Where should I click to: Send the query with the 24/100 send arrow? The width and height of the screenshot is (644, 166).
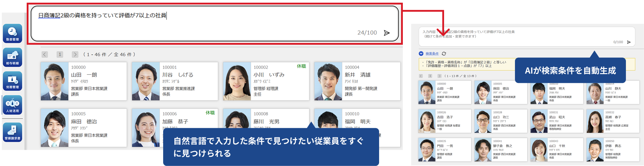click(x=387, y=33)
